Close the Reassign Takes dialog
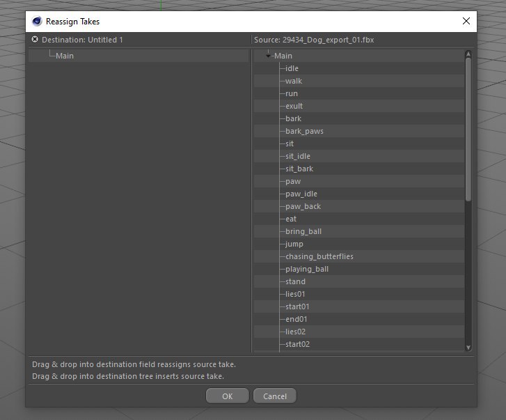Screen dimensions: 506x420 [x=466, y=21]
